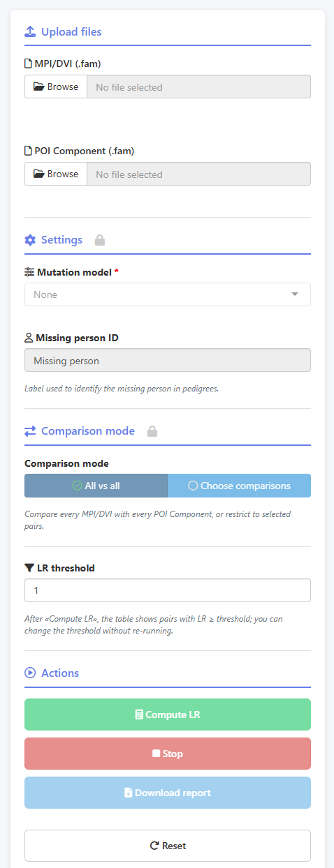334x868 pixels.
Task: Click the person icon beside Missing person ID
Action: 29,338
